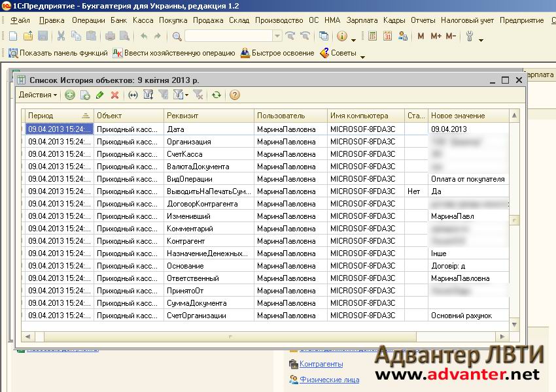Click the M+ memory add button
Viewport: 556px width, 392px height.
click(x=436, y=36)
